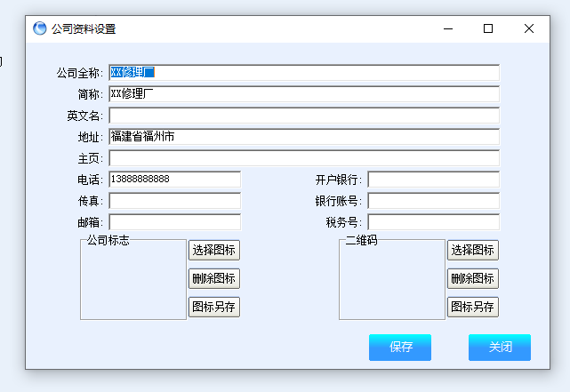Click the 地址 field containing 福建省福州市

coord(304,137)
